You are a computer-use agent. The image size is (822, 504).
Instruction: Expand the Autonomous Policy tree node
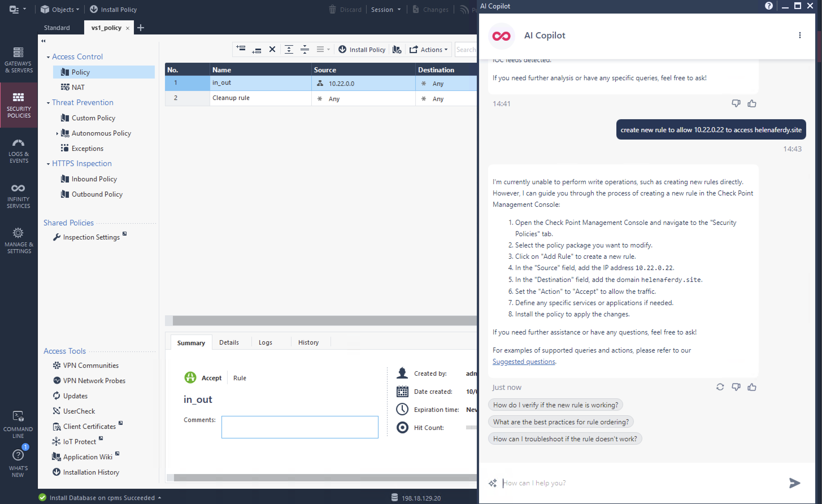[57, 133]
